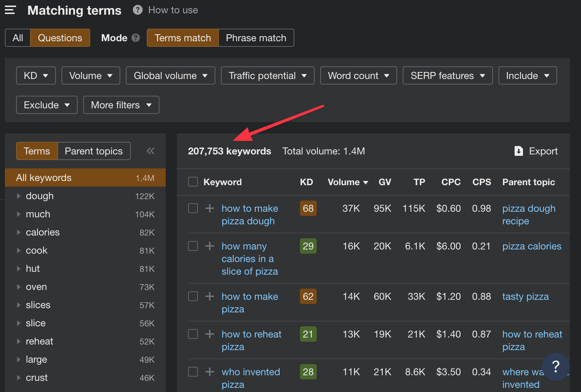Select the All keywords row

coord(85,177)
